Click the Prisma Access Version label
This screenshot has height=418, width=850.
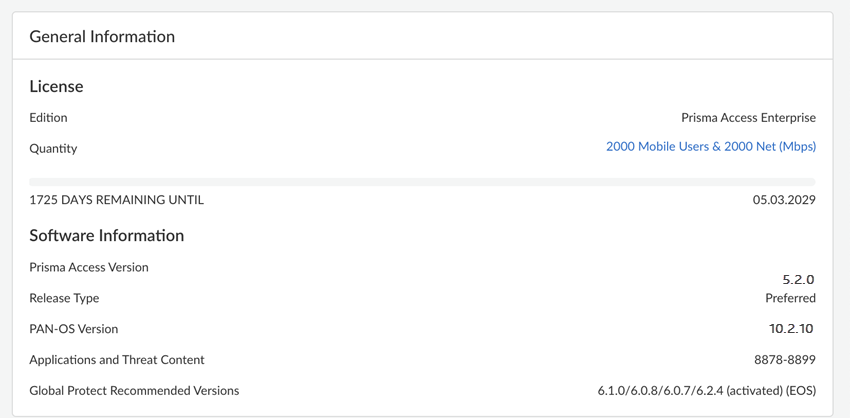(89, 268)
